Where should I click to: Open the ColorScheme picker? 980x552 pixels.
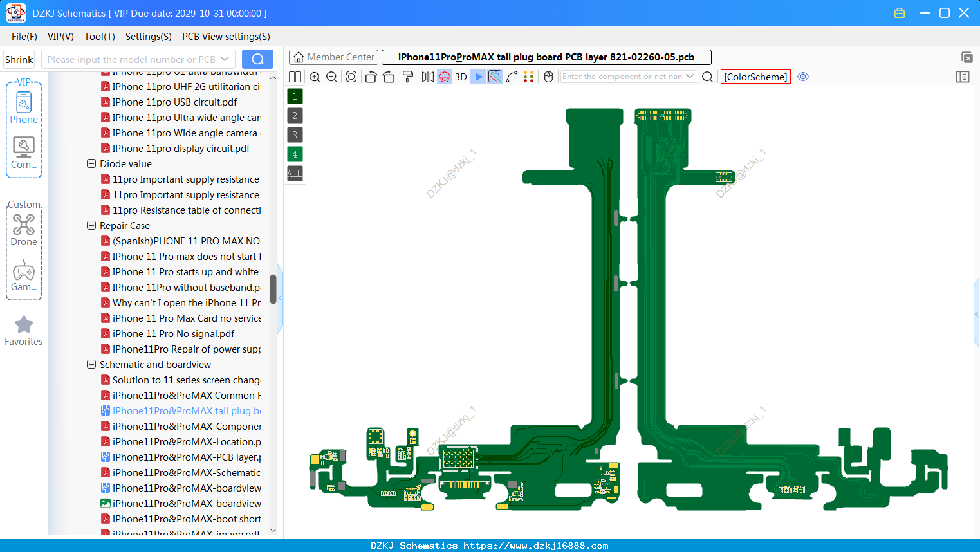[755, 77]
